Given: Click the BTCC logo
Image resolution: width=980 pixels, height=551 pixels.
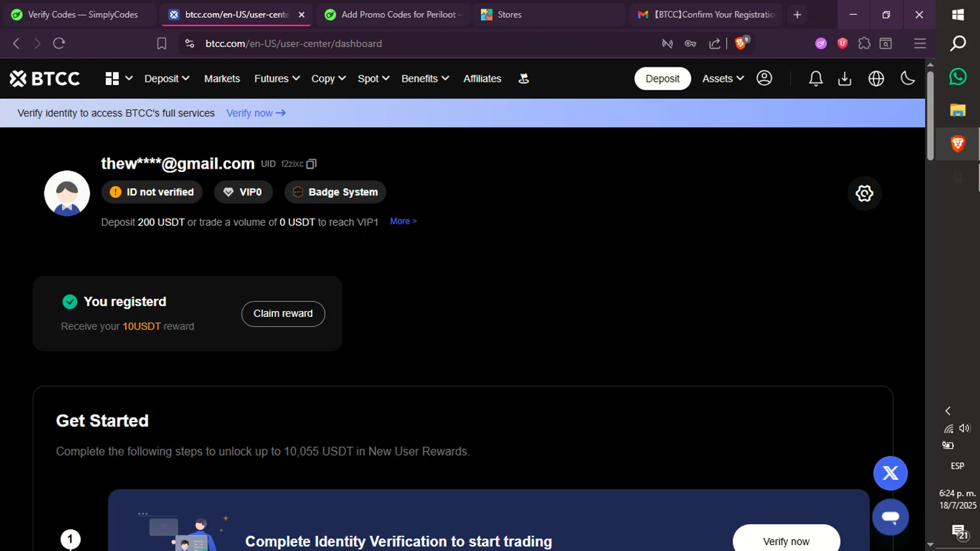Looking at the screenshot, I should [44, 78].
